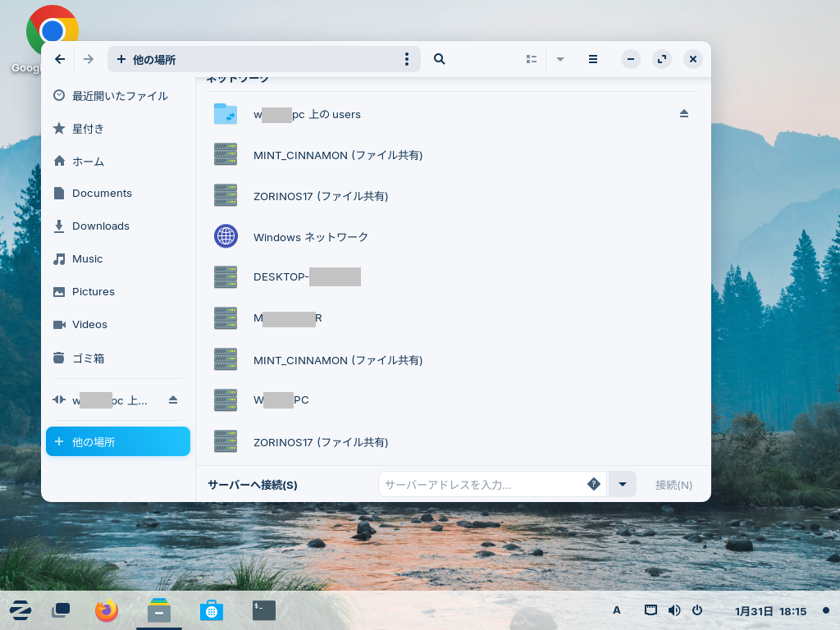Expand the view options dropdown arrow
Image resolution: width=840 pixels, height=630 pixels.
[x=560, y=59]
